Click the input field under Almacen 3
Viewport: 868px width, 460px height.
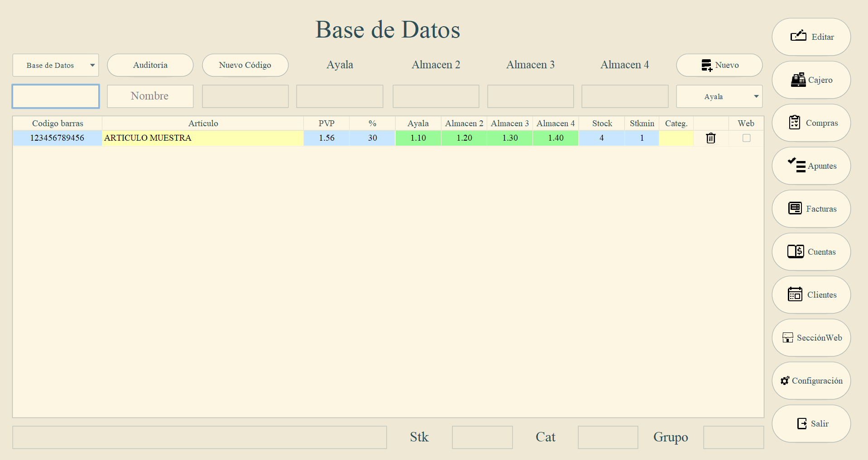[531, 96]
